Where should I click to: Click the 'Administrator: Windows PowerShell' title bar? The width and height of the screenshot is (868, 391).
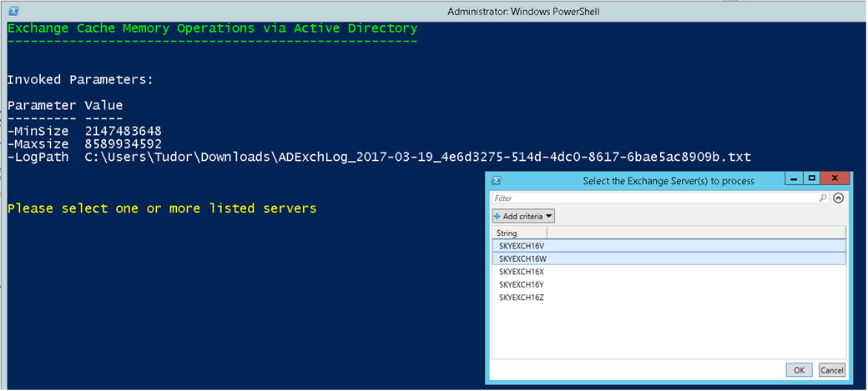coord(523,11)
